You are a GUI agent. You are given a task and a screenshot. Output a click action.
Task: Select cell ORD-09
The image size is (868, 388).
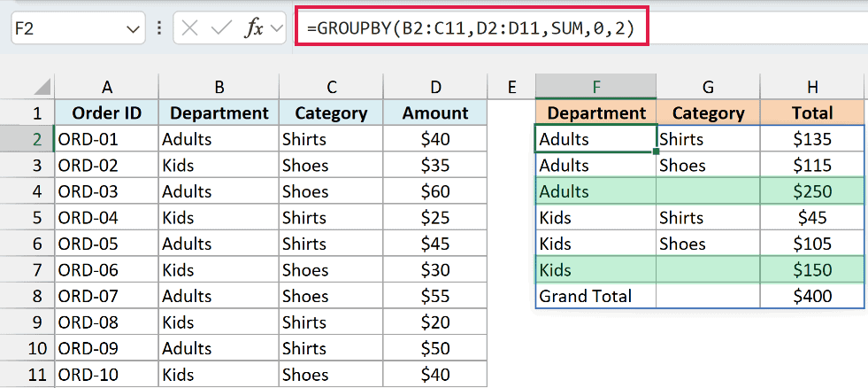[x=107, y=349]
